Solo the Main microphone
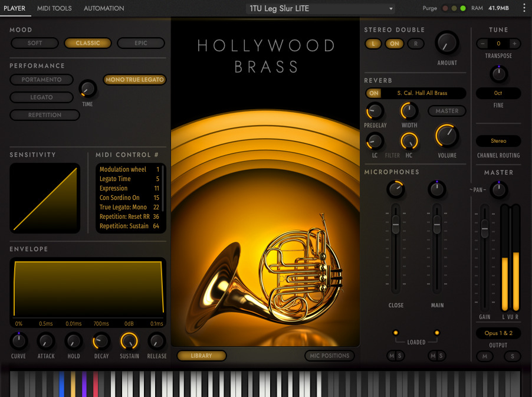This screenshot has width=532, height=397. [441, 356]
